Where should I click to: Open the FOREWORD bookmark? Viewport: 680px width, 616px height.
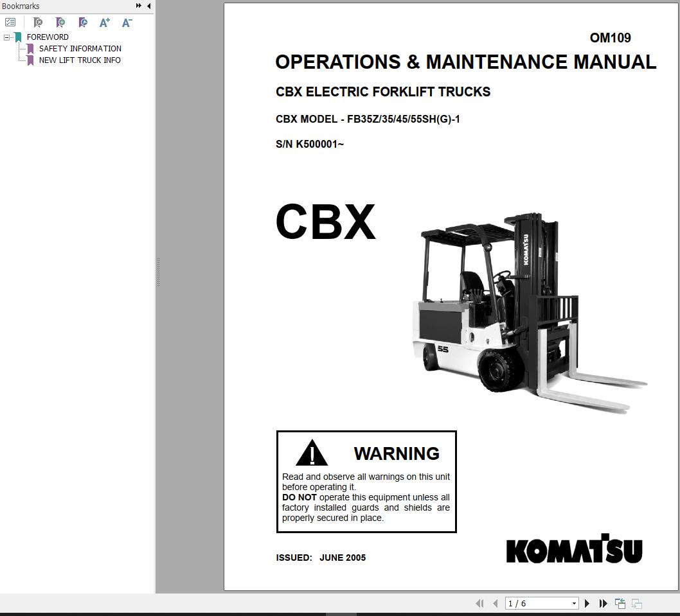tap(48, 37)
